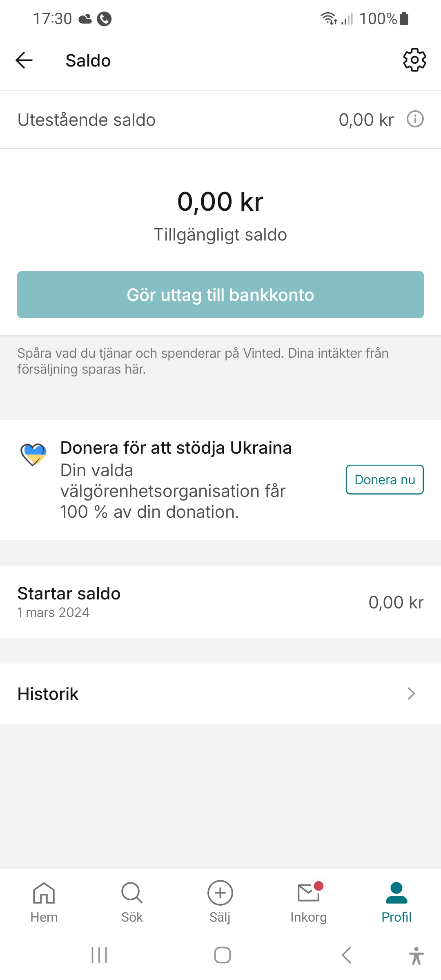Tap the back arrow in header

[24, 60]
